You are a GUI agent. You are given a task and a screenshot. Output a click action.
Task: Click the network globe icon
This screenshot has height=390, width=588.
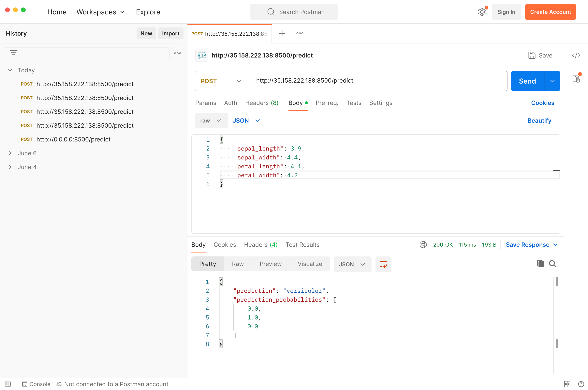tap(423, 245)
